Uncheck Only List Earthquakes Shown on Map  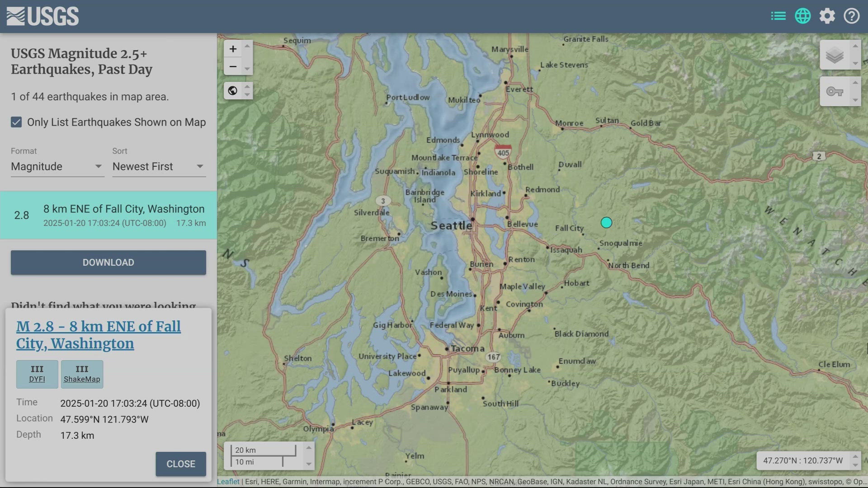click(16, 122)
